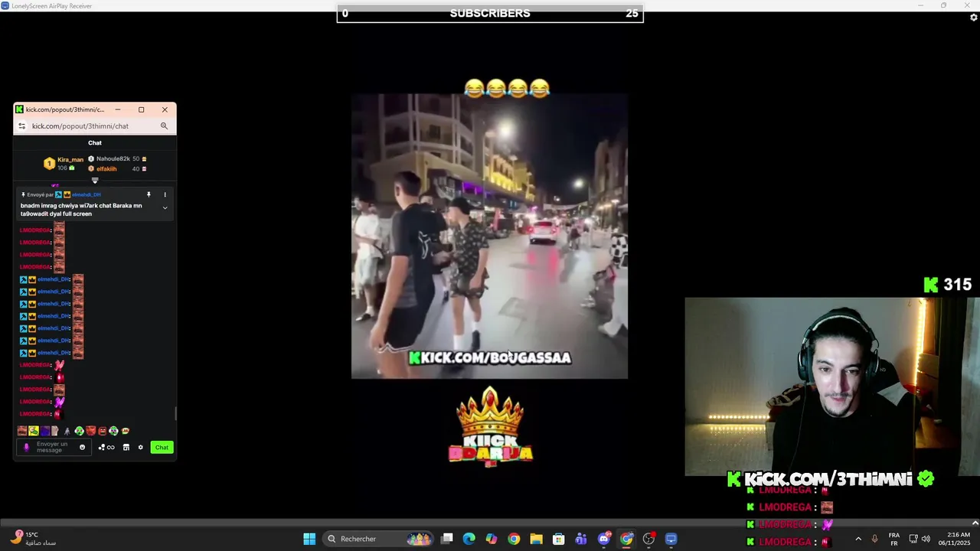This screenshot has height=551, width=980.
Task: Open the volume tray icon
Action: [x=926, y=539]
